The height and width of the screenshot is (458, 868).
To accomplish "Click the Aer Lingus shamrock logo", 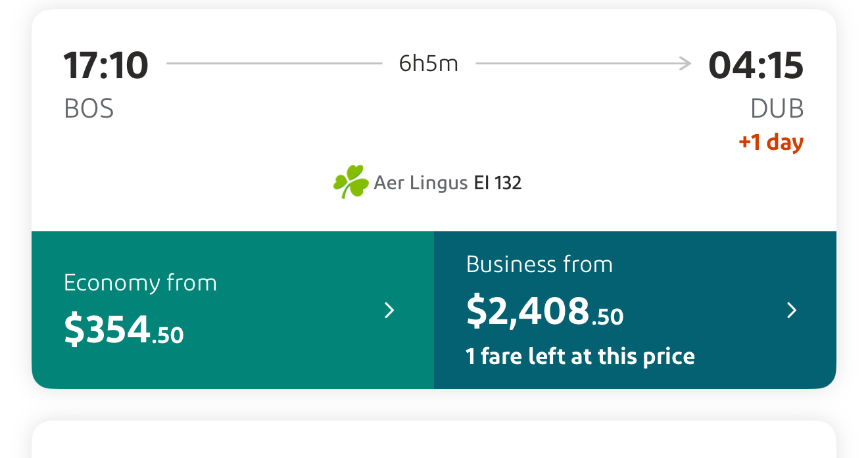I will [350, 182].
